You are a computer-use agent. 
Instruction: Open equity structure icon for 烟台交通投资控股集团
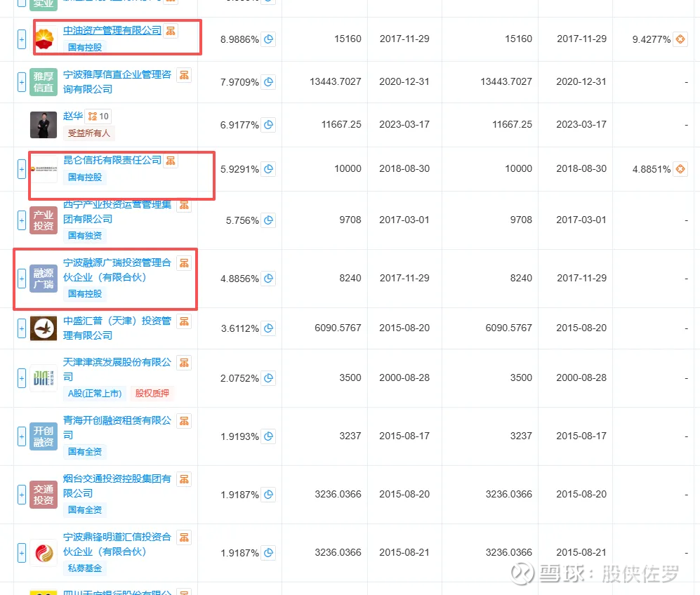(x=184, y=479)
